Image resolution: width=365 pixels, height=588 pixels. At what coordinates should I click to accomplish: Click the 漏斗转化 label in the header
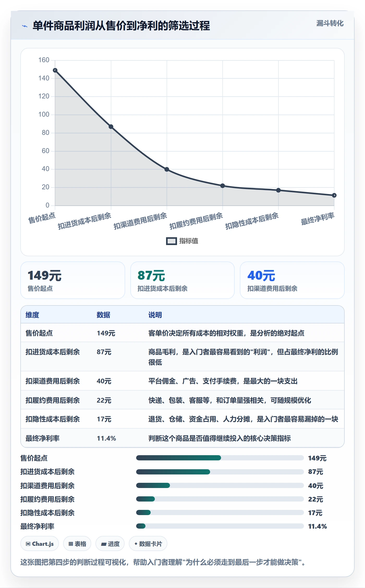pos(330,23)
